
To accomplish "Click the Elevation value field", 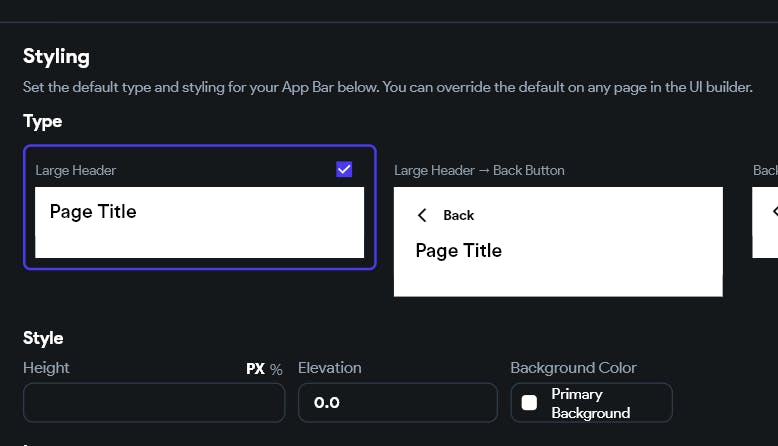I will coord(397,403).
